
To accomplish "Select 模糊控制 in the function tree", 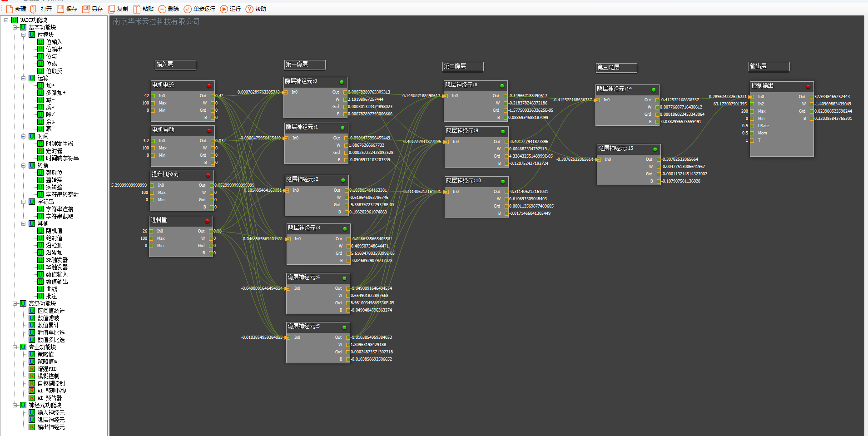I will click(x=48, y=376).
